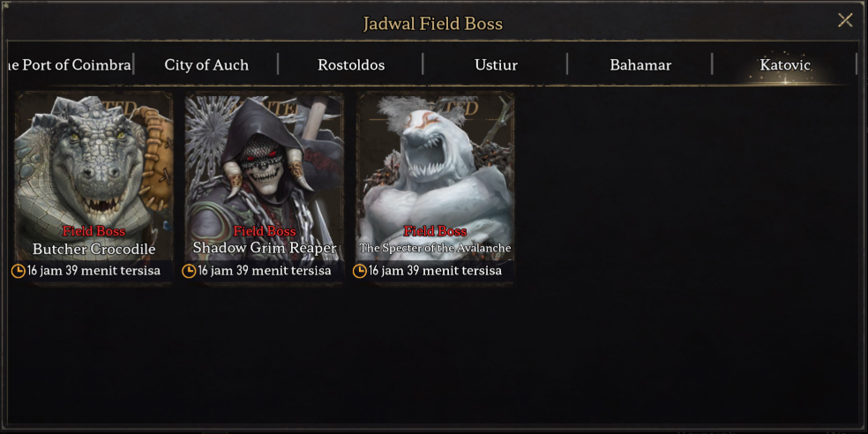Image resolution: width=868 pixels, height=434 pixels.
Task: Open the City of Auch tab
Action: 206,64
